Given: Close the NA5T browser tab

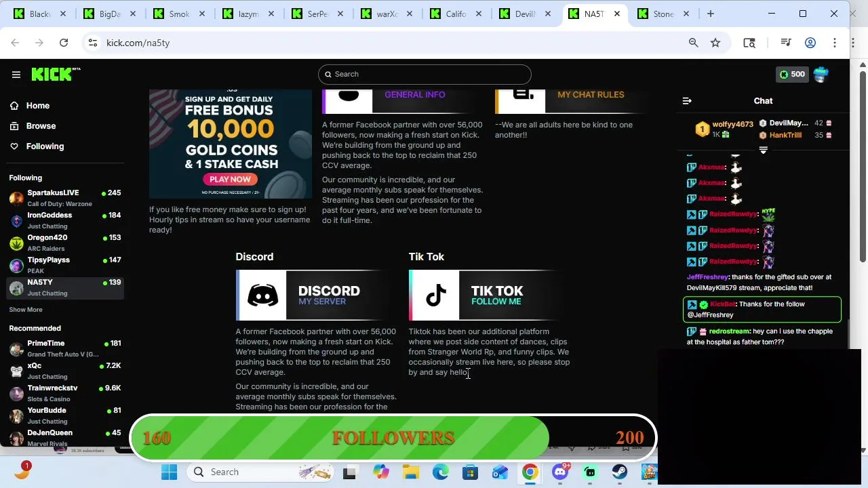Looking at the screenshot, I should pos(616,14).
